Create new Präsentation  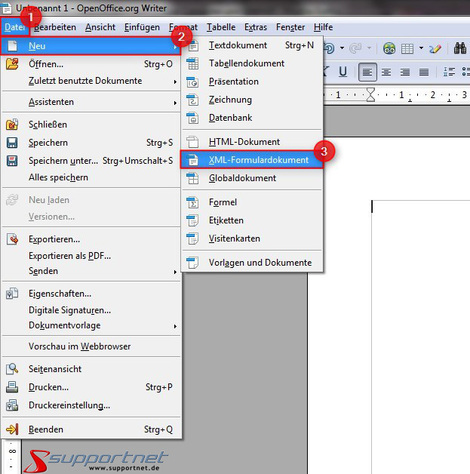click(252, 82)
